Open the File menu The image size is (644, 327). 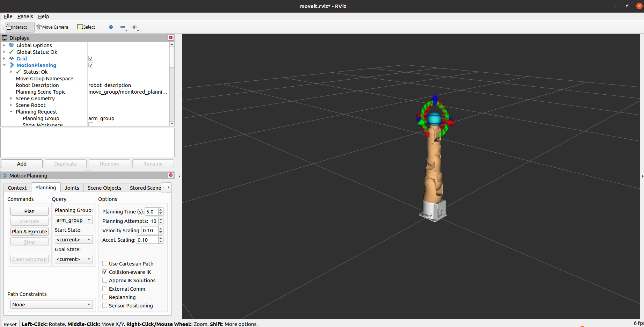point(8,16)
